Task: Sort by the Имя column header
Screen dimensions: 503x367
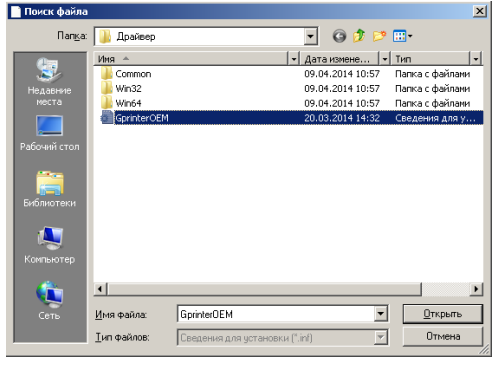Action: pyautogui.click(x=191, y=59)
